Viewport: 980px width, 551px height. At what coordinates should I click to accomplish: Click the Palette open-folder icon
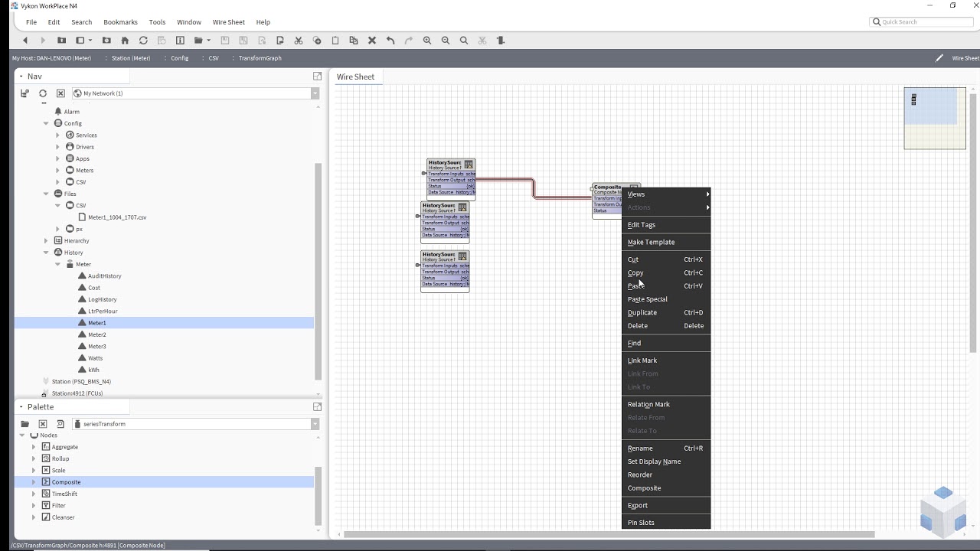click(24, 424)
